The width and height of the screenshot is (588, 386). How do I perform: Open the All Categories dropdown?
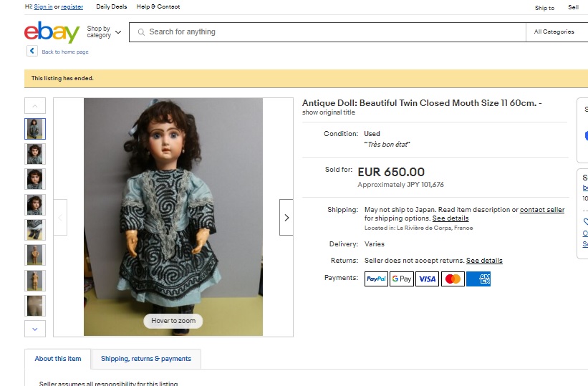[554, 32]
